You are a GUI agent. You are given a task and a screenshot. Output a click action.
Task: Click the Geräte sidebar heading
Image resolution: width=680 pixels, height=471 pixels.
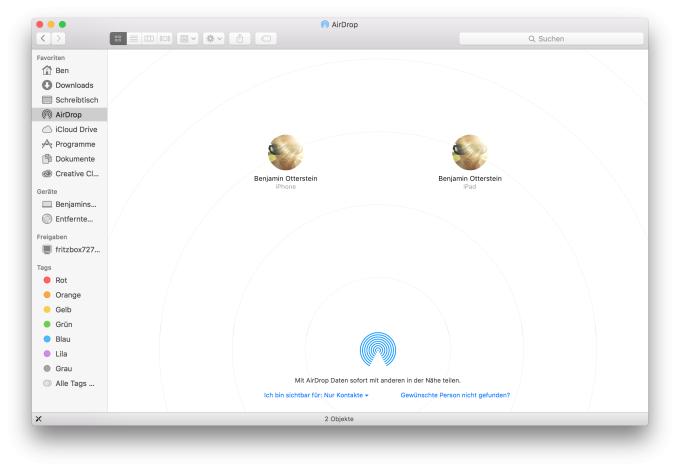(x=47, y=192)
